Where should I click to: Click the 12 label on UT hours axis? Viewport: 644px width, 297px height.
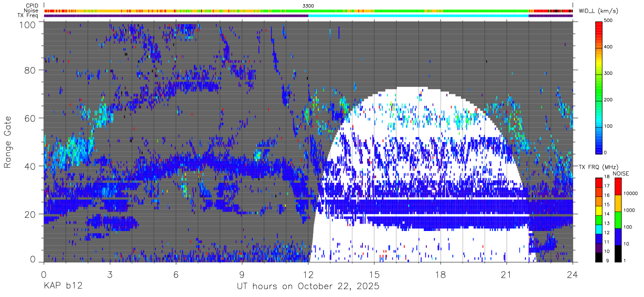click(x=308, y=274)
